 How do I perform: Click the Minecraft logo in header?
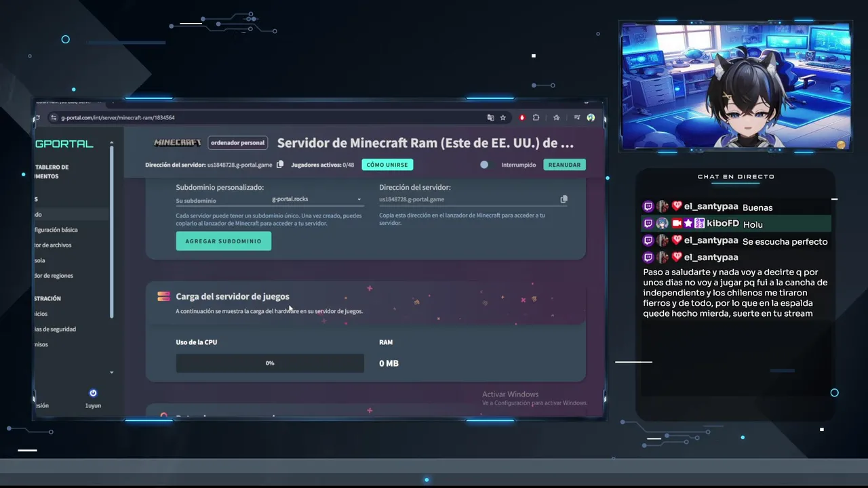point(178,143)
